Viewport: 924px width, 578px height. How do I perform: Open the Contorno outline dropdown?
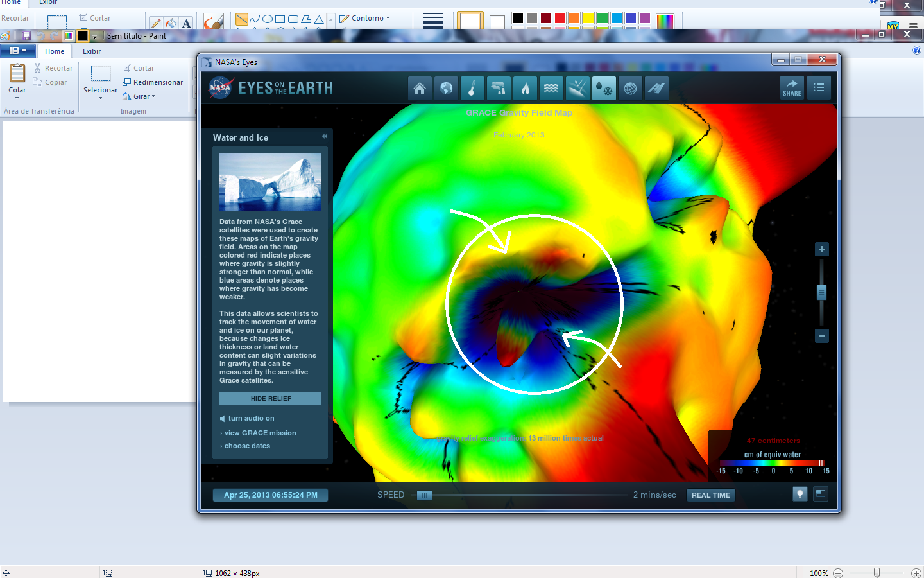pyautogui.click(x=364, y=18)
